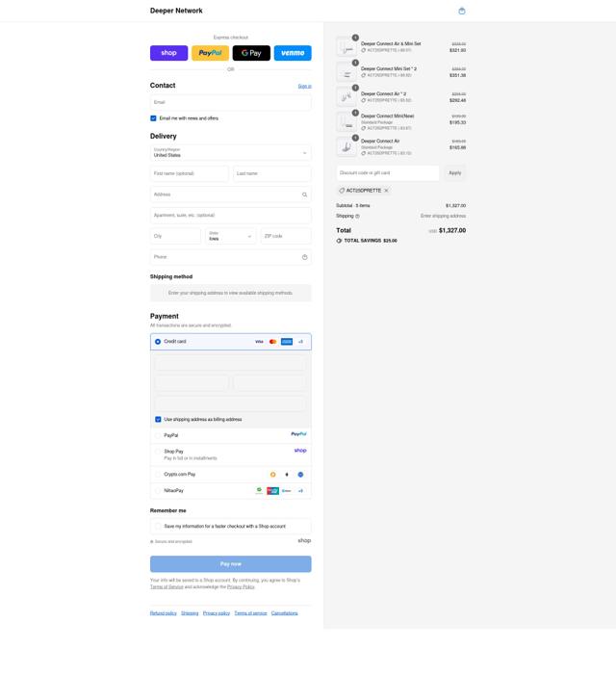Open Deeper Connect Air Standard Package thumbnail
The image size is (616, 675).
tap(346, 146)
